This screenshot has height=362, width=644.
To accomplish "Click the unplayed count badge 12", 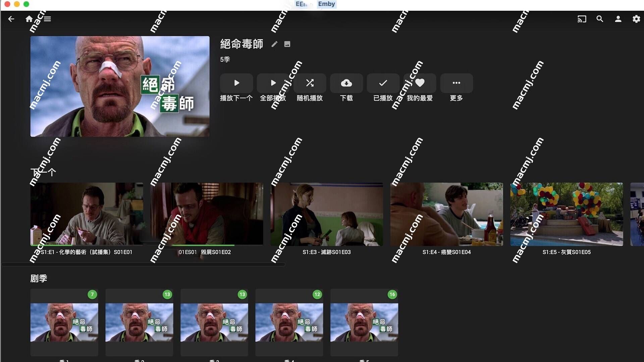I will click(x=317, y=295).
